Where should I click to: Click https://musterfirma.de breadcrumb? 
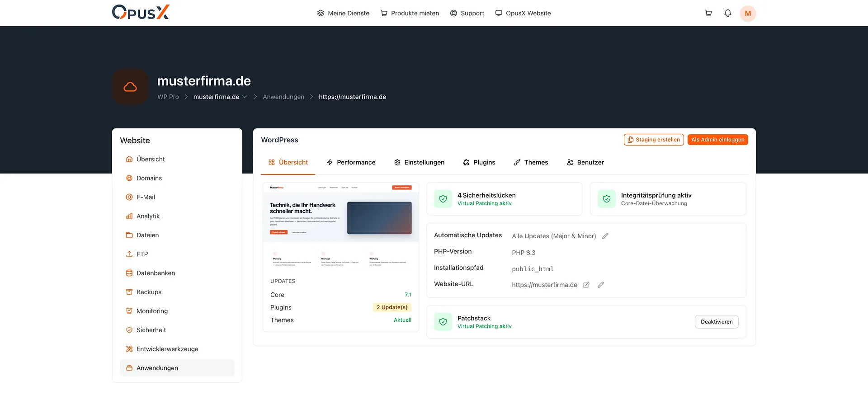click(x=352, y=97)
